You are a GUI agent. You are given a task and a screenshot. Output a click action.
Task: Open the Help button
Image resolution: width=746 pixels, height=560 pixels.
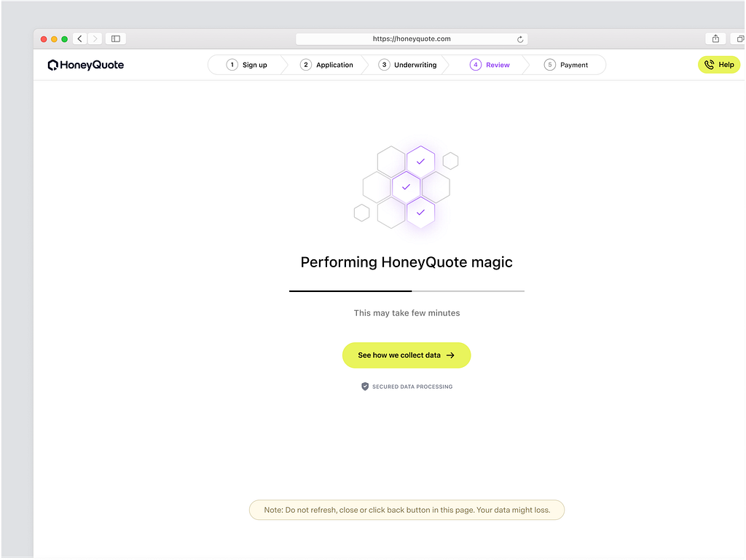pyautogui.click(x=719, y=65)
